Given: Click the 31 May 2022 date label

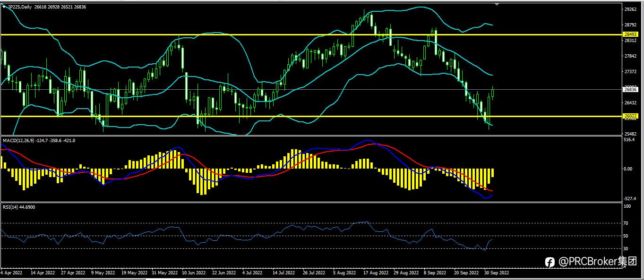Looking at the screenshot, I should click(165, 272).
